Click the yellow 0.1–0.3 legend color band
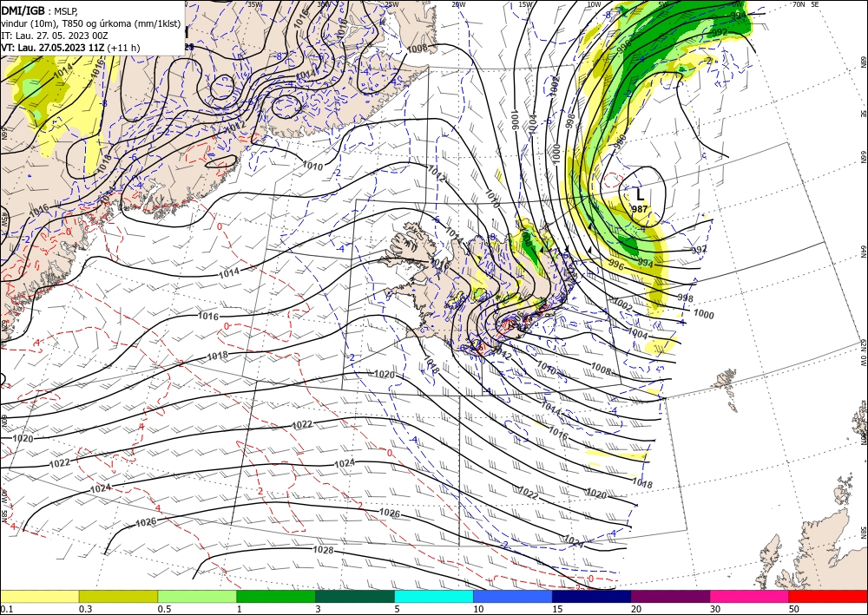Image resolution: width=868 pixels, height=615 pixels. tap(39, 596)
